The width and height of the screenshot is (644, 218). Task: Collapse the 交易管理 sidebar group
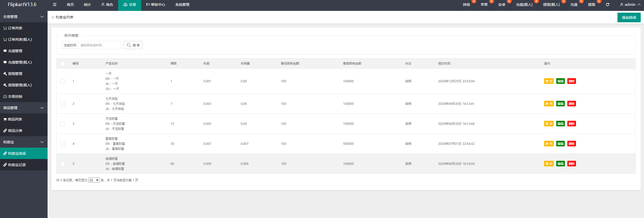[24, 17]
